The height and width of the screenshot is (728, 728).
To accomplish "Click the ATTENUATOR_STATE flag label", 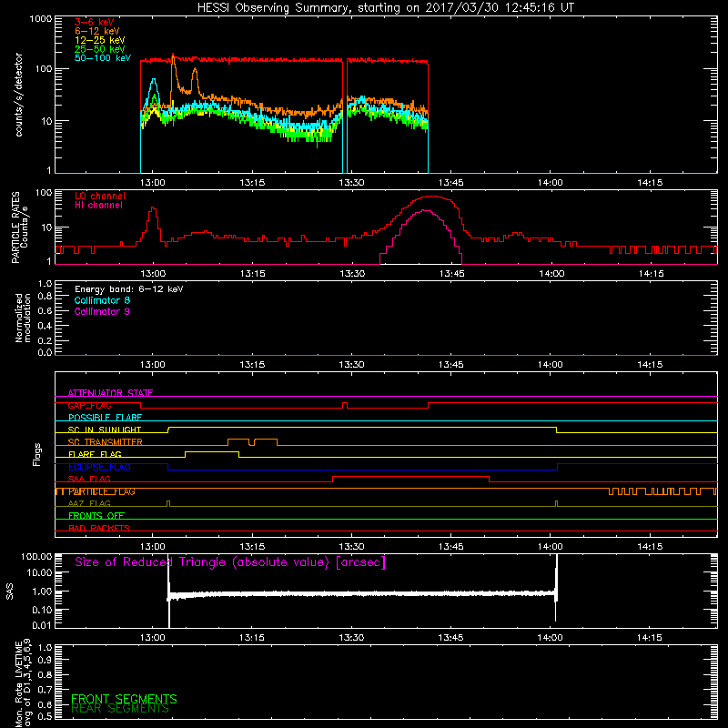I will click(110, 393).
